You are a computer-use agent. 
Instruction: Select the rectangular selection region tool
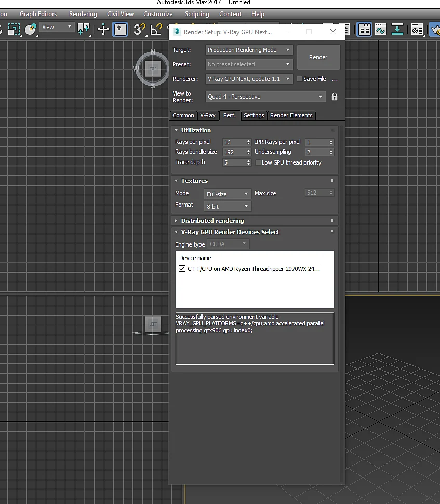coord(14,30)
